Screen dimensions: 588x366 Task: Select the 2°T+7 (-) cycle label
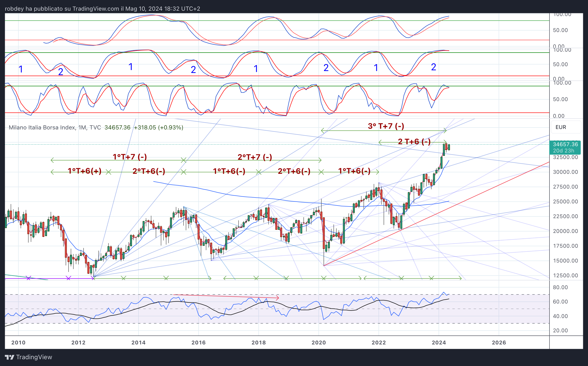point(255,157)
